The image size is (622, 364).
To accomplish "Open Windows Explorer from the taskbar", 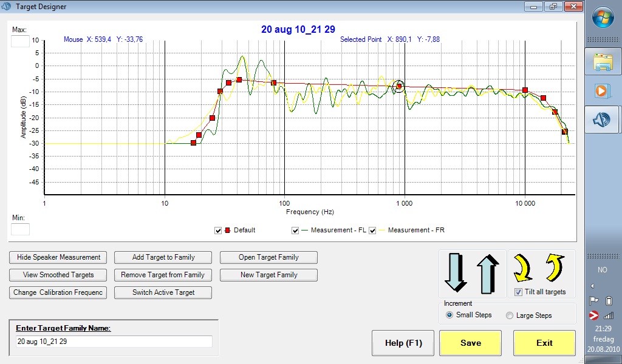I will point(603,61).
